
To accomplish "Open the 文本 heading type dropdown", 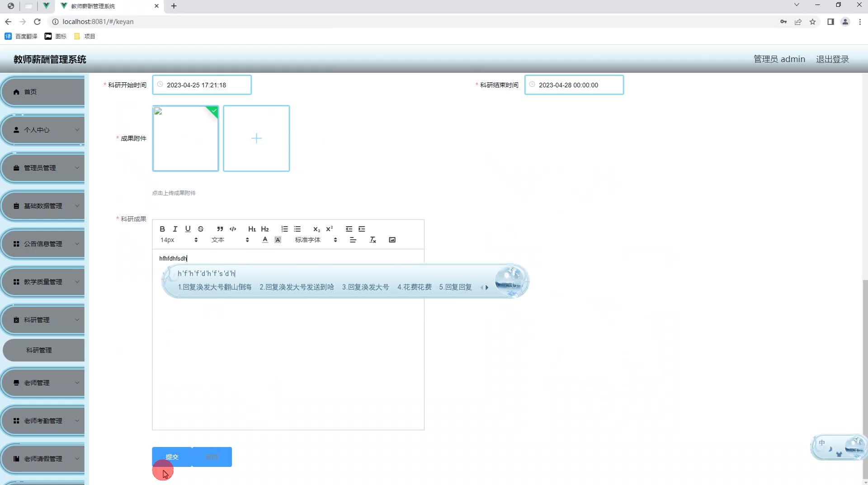I will pyautogui.click(x=230, y=240).
